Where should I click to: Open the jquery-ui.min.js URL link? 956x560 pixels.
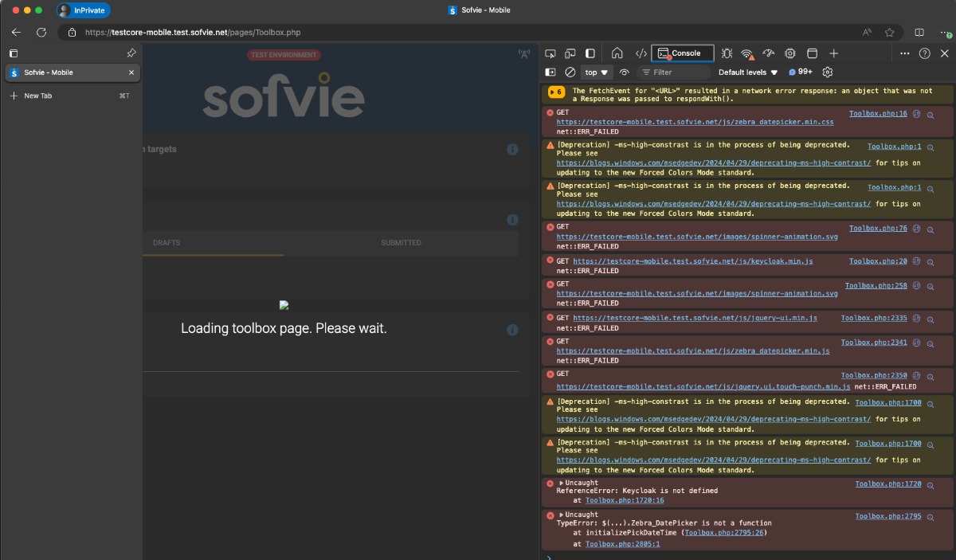tap(695, 318)
